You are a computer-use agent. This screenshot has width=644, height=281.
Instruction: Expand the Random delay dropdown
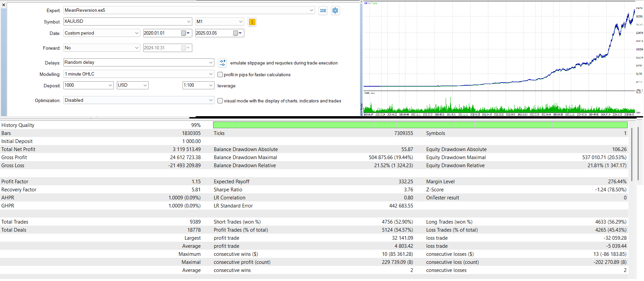pos(211,62)
